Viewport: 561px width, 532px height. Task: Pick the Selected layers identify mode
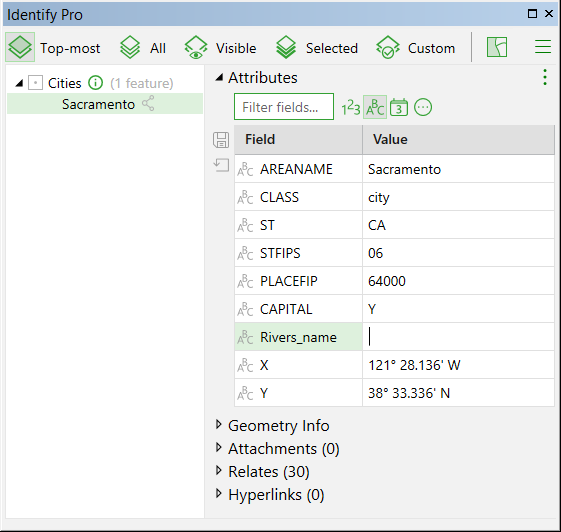coord(317,47)
